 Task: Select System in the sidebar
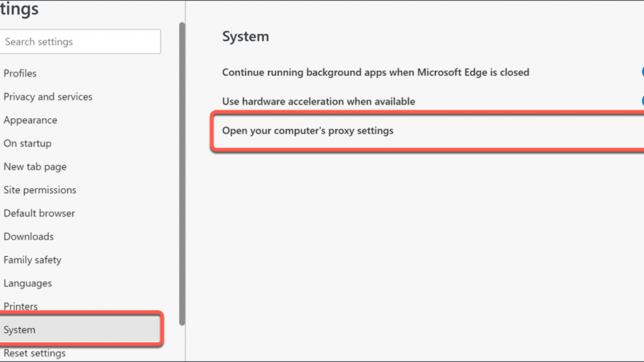[x=80, y=330]
